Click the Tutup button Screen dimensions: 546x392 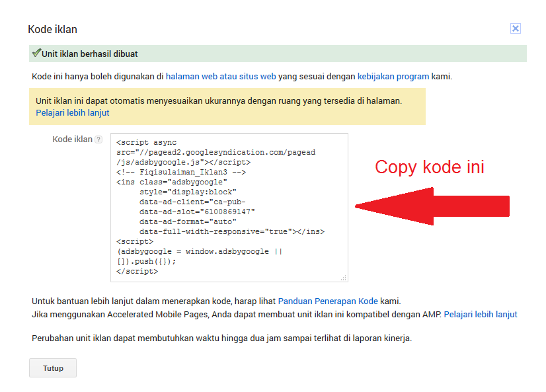53,368
